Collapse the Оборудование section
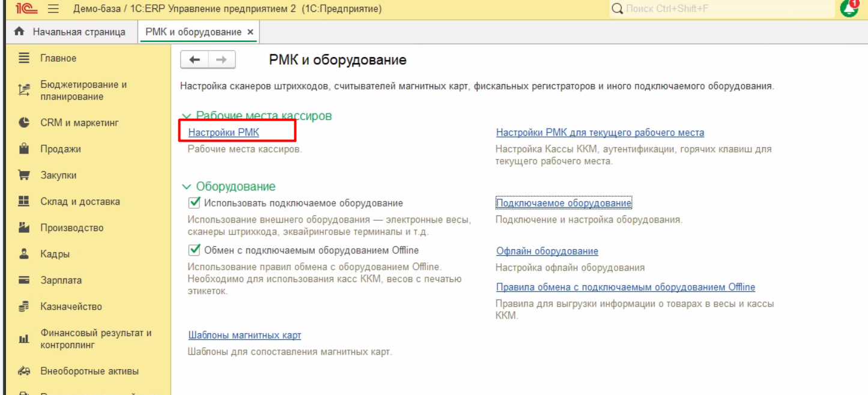Image resolution: width=868 pixels, height=395 pixels. tap(186, 187)
